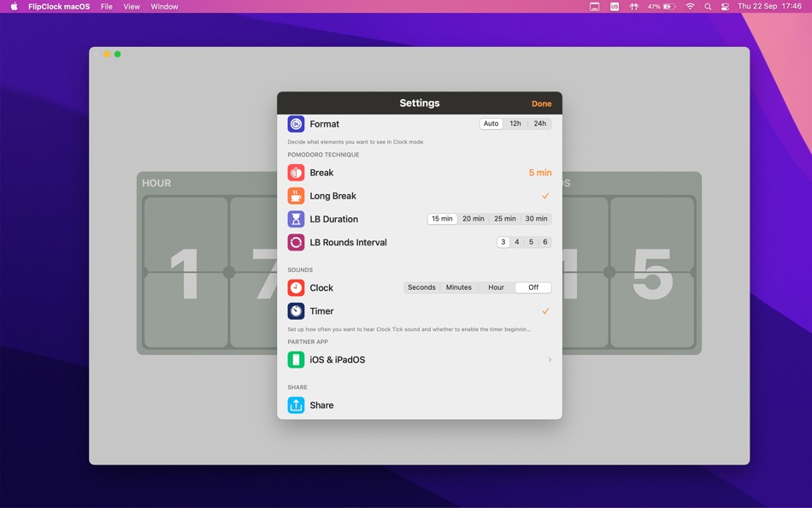Select 25 min long break duration
The height and width of the screenshot is (508, 812).
tap(505, 219)
